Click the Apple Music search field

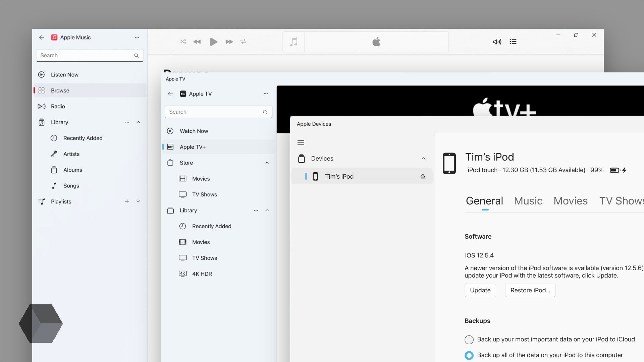click(90, 56)
